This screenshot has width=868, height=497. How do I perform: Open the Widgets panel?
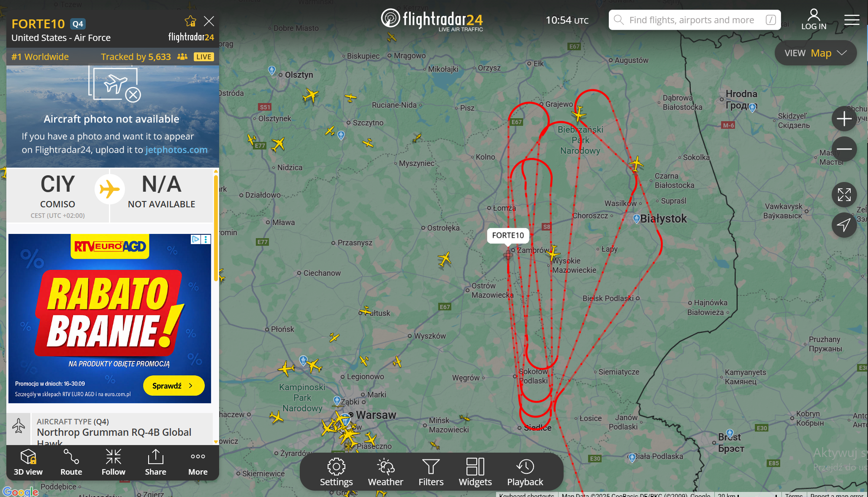(x=475, y=472)
